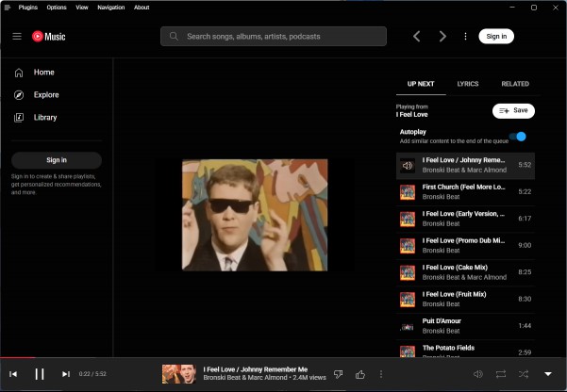This screenshot has height=392, width=567.
Task: Click the search songs input field
Action: (x=274, y=36)
